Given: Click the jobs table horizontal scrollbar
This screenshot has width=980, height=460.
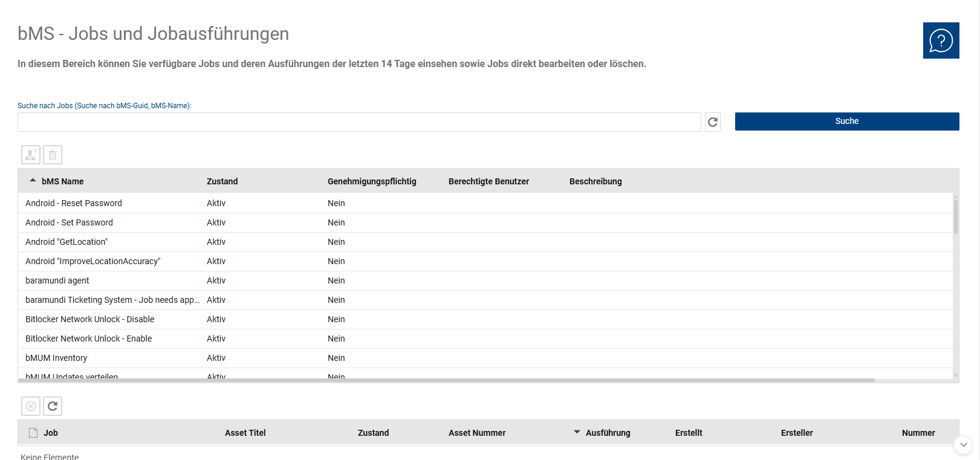Looking at the screenshot, I should 447,380.
